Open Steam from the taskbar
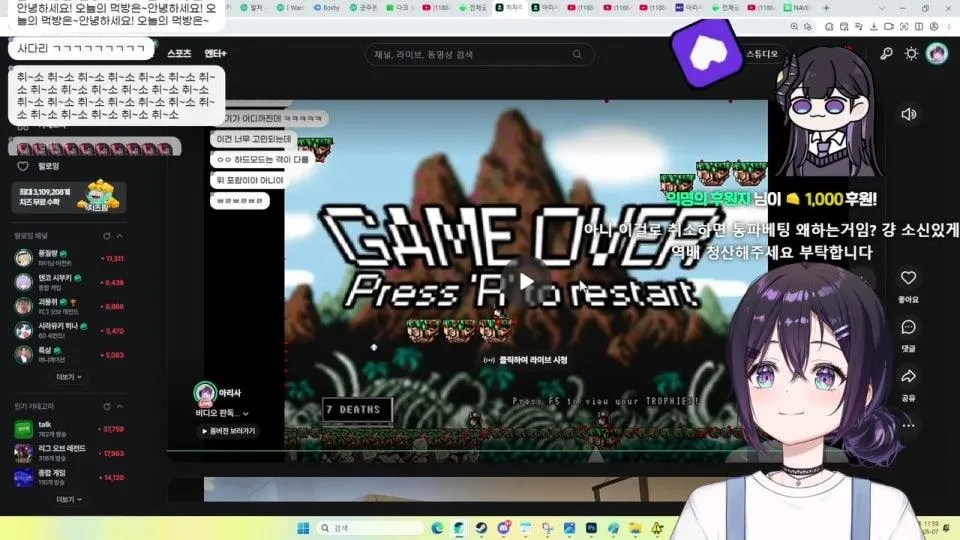960x540 pixels. 481,528
